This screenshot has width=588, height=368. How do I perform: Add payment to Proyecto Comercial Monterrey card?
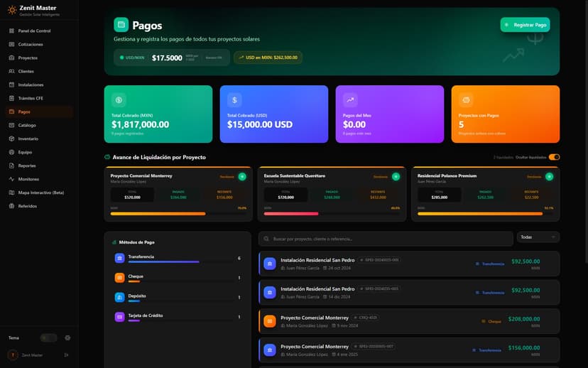pos(242,177)
